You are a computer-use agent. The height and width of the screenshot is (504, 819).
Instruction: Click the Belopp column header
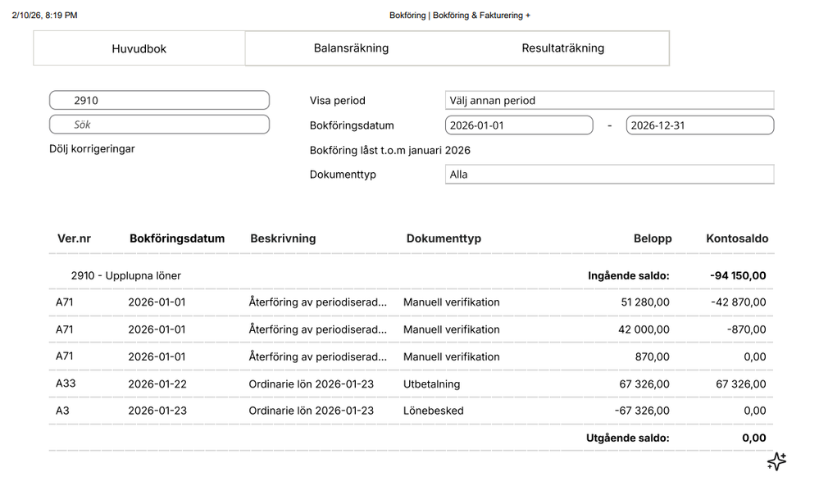653,238
